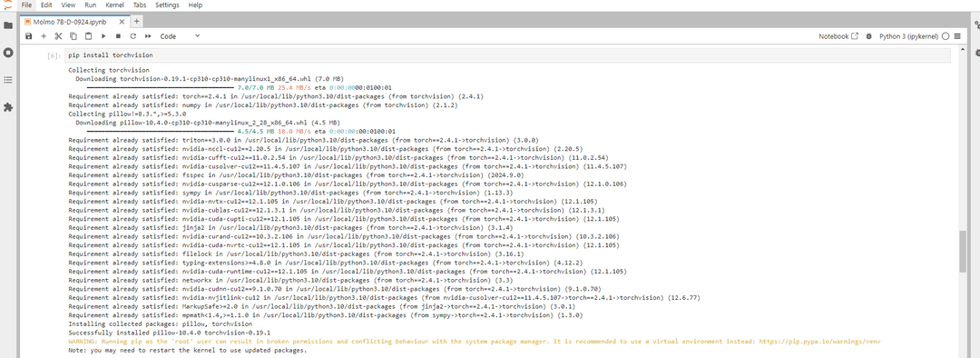Open the Settings menu

pos(168,5)
